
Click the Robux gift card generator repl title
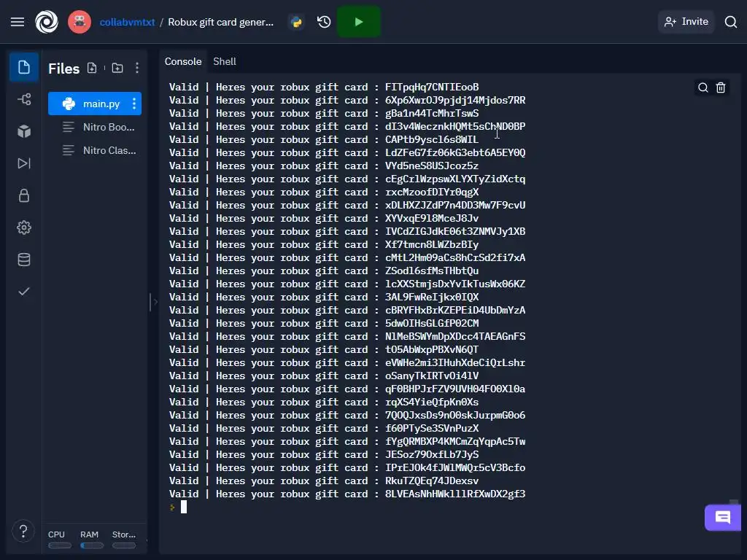click(220, 22)
